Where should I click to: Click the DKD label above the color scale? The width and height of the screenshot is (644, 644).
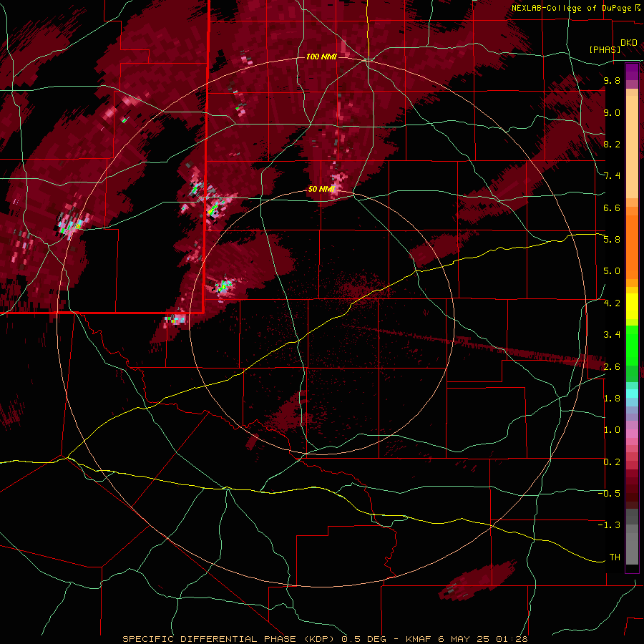pos(629,43)
